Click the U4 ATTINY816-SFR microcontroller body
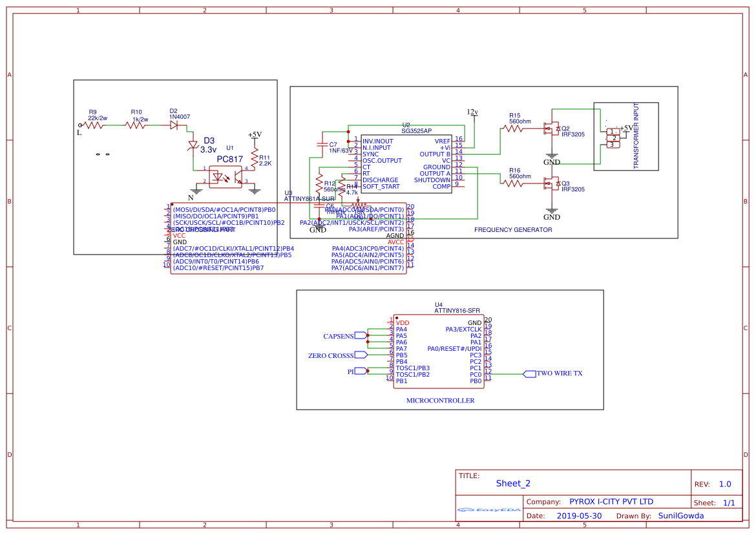The height and width of the screenshot is (535, 756). coord(437,351)
